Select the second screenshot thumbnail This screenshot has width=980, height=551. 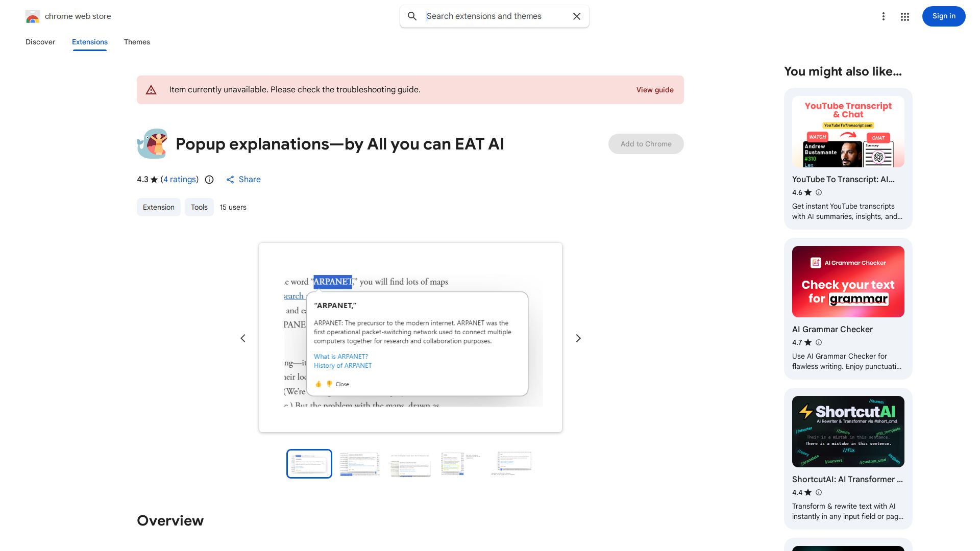pyautogui.click(x=360, y=464)
